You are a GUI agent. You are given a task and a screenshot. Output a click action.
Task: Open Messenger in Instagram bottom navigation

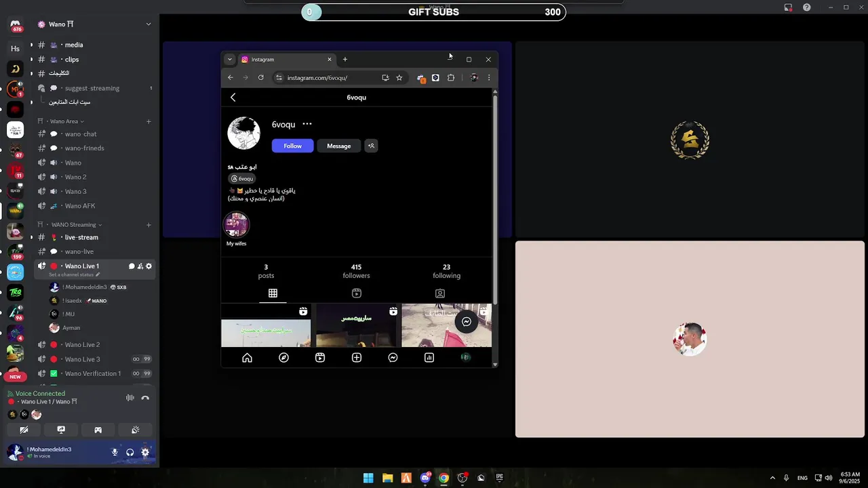(393, 358)
